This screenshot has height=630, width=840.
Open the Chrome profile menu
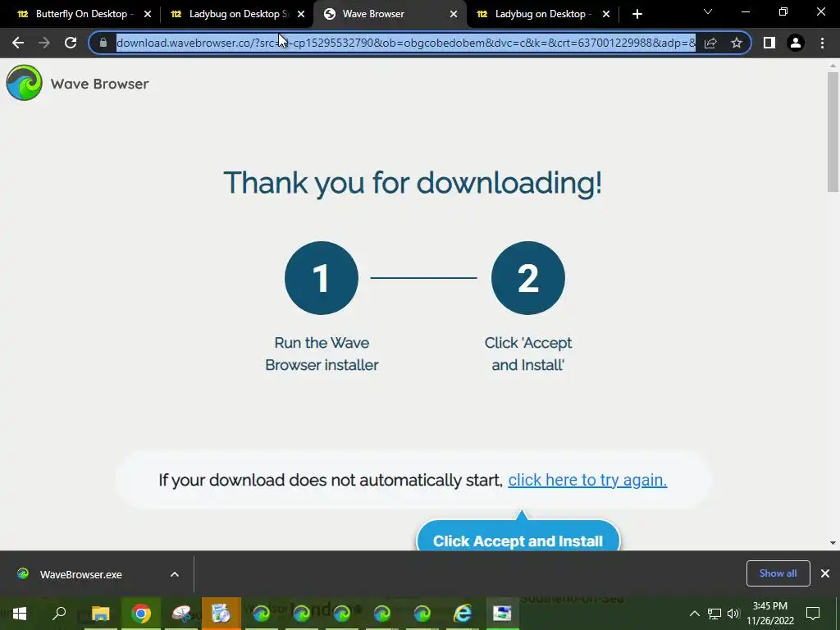click(796, 43)
